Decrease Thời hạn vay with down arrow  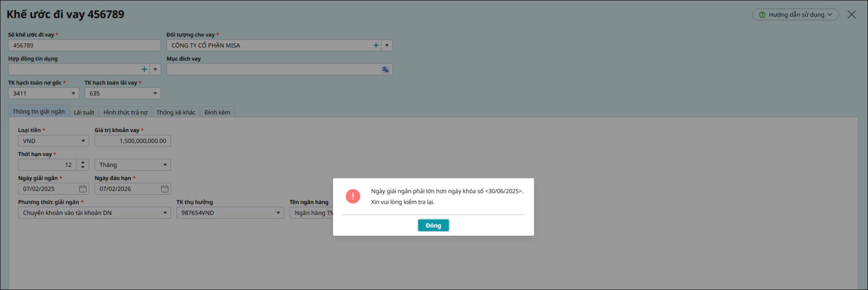pos(82,167)
